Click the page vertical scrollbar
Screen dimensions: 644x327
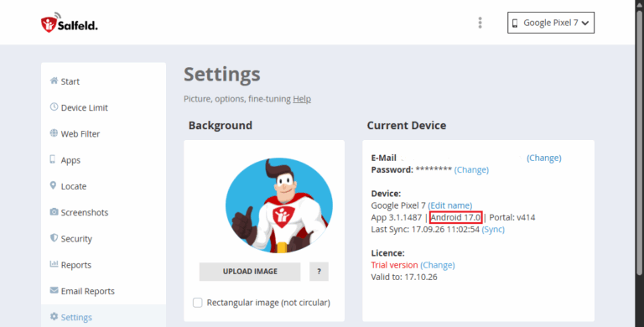640,163
